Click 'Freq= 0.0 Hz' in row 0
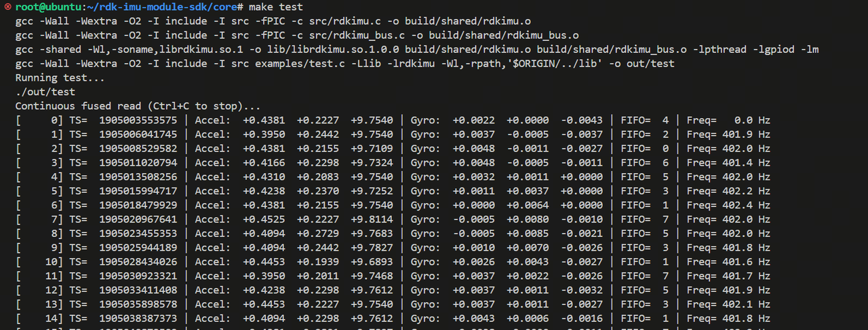 728,121
